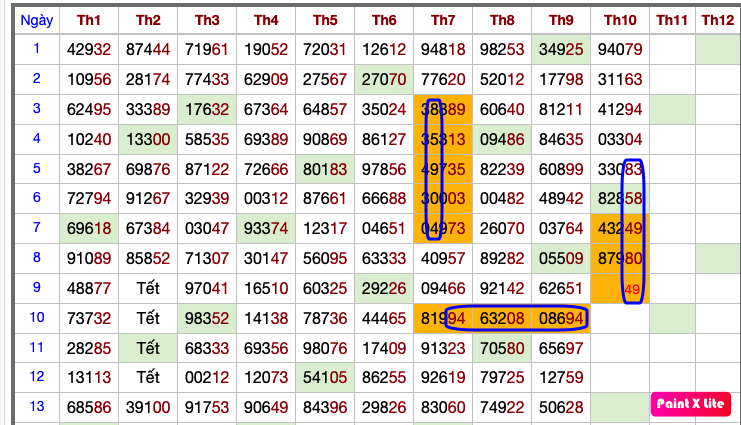
Task: Select cell 08694 in Th9 column
Action: 561,319
